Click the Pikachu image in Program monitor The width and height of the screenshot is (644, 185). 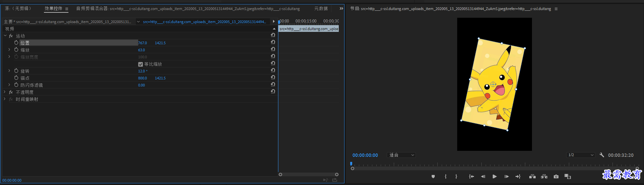493,84
